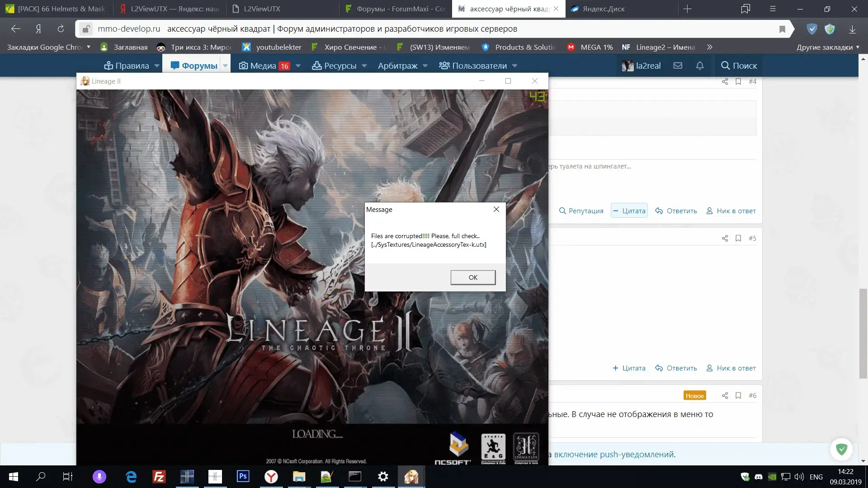Expand Закладки Google Chrome bookmarks folder

(x=48, y=47)
